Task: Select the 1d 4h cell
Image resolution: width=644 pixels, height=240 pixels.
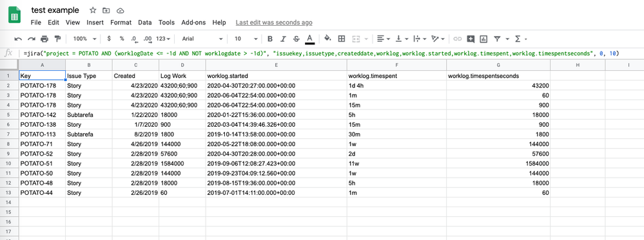Action: pos(396,86)
